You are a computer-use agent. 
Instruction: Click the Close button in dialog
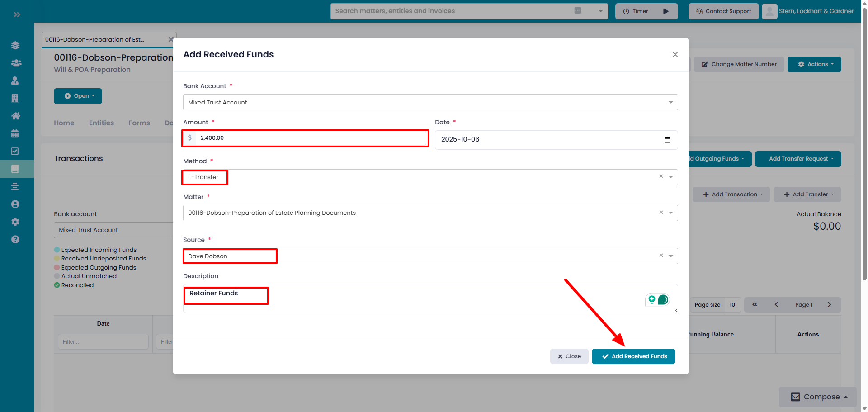[569, 356]
